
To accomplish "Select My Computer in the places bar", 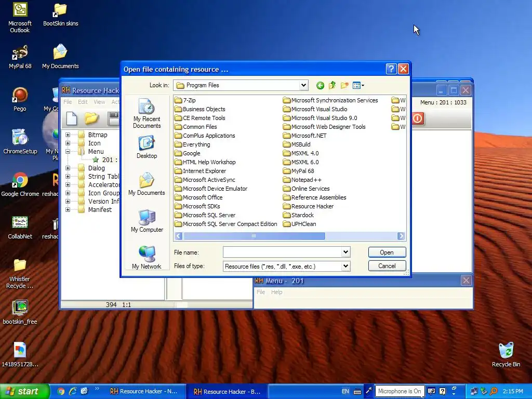I will click(147, 221).
